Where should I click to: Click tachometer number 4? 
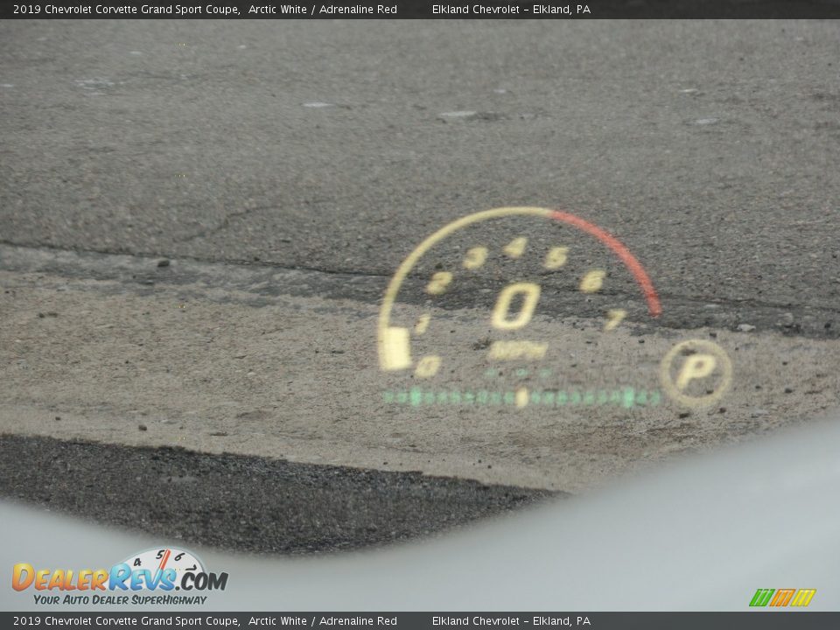[x=515, y=248]
